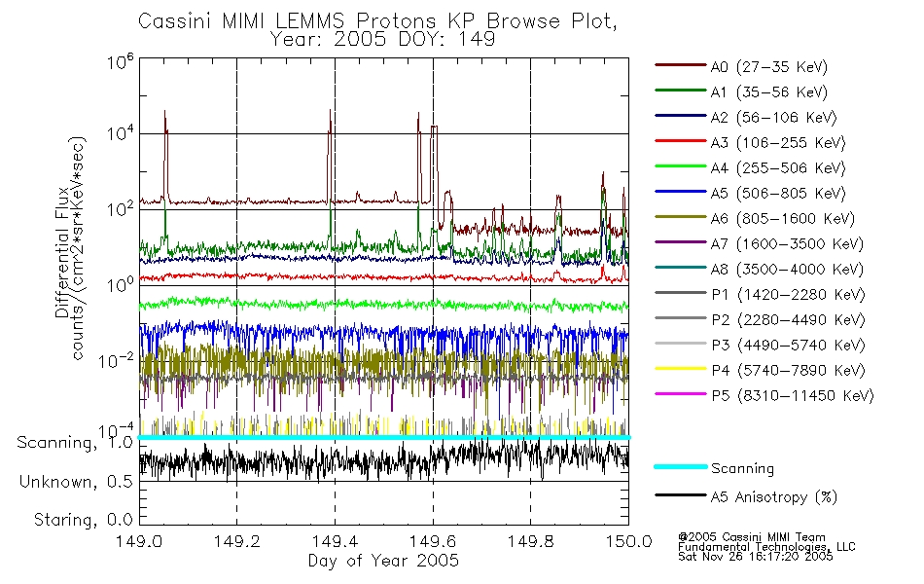Click the Scanning legend label
The width and height of the screenshot is (924, 584).
[742, 469]
